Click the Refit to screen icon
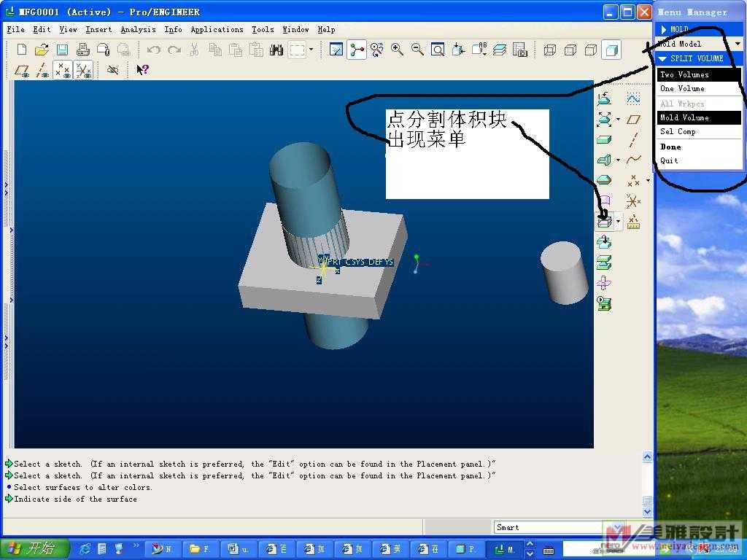This screenshot has height=560, width=747. pos(438,50)
